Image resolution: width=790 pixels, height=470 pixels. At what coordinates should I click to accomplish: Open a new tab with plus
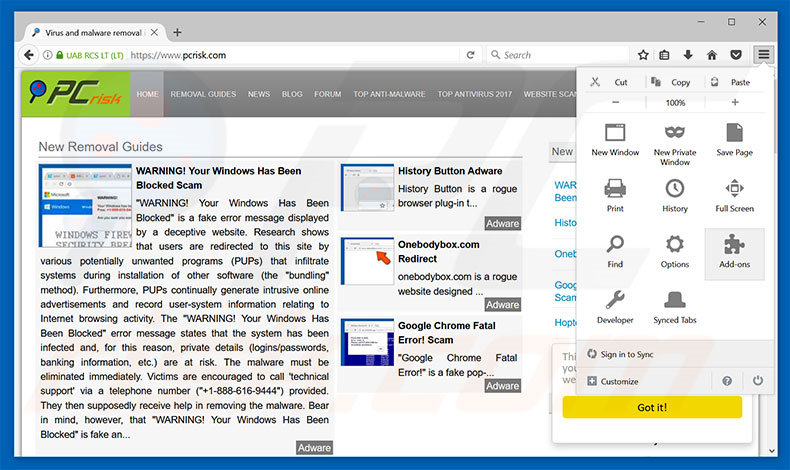(x=177, y=32)
